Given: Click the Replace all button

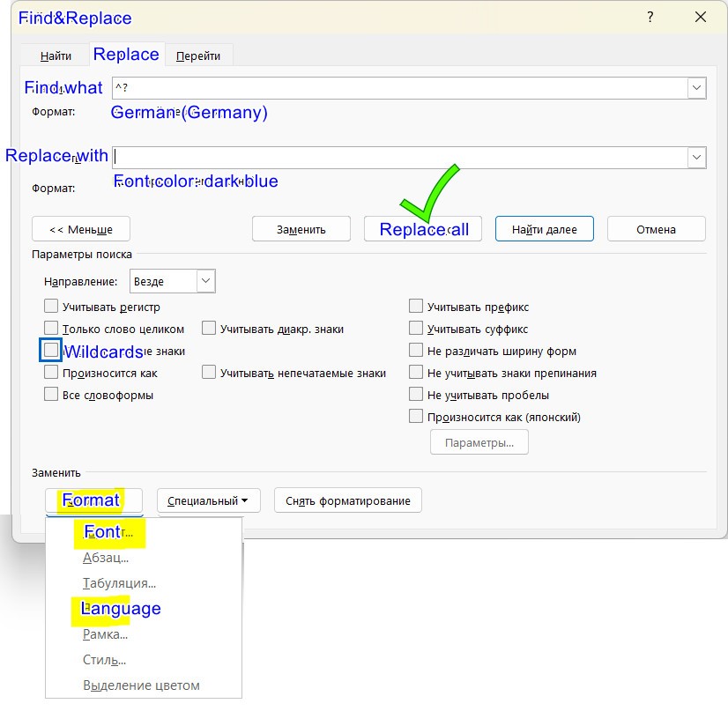Looking at the screenshot, I should tap(421, 228).
